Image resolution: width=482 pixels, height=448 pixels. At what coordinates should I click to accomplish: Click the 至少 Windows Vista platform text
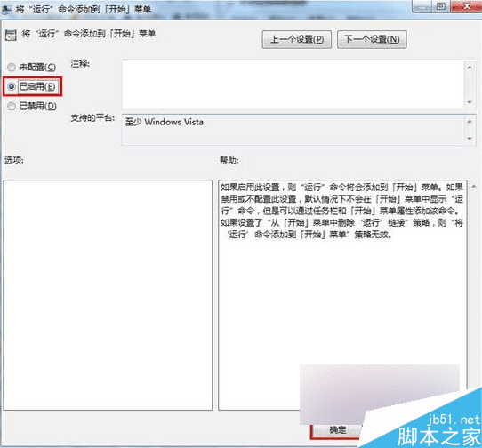165,122
